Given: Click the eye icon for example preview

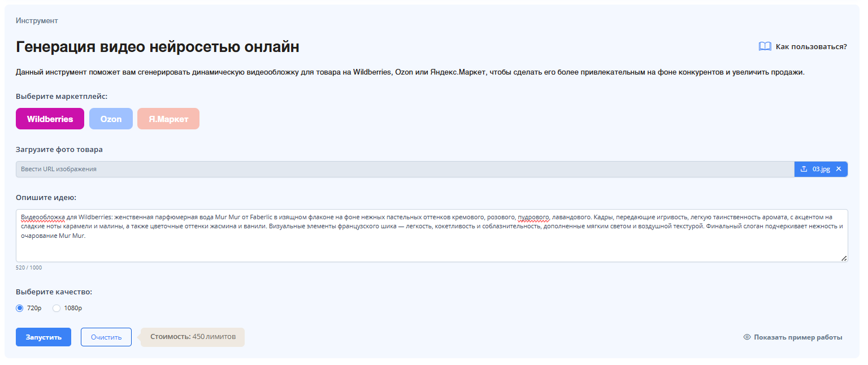Looking at the screenshot, I should [x=747, y=337].
